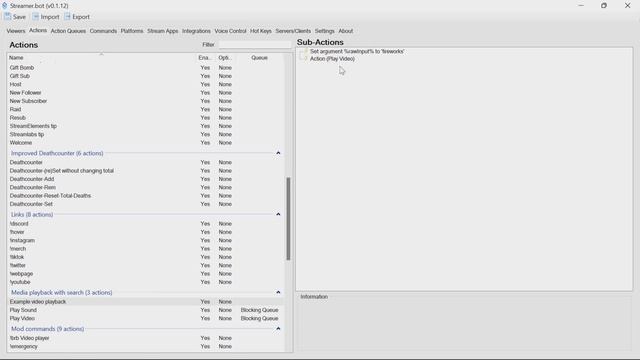640x360 pixels.
Task: Click icon beside Set argument sub-action
Action: 304,51
